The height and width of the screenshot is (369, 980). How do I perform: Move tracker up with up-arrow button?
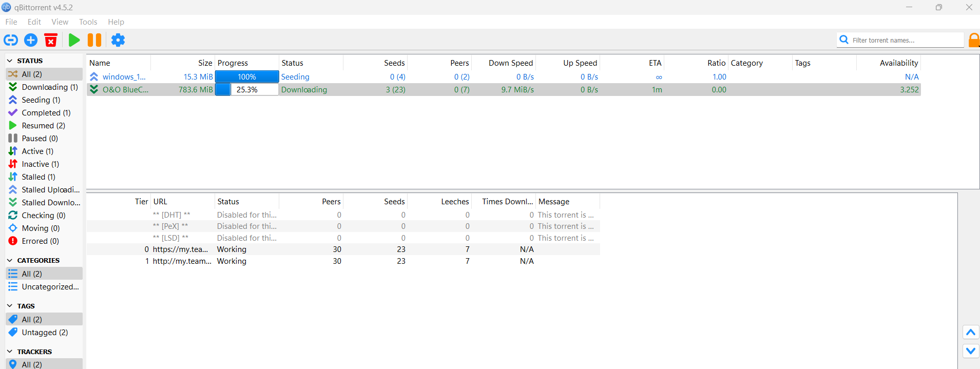point(971,332)
